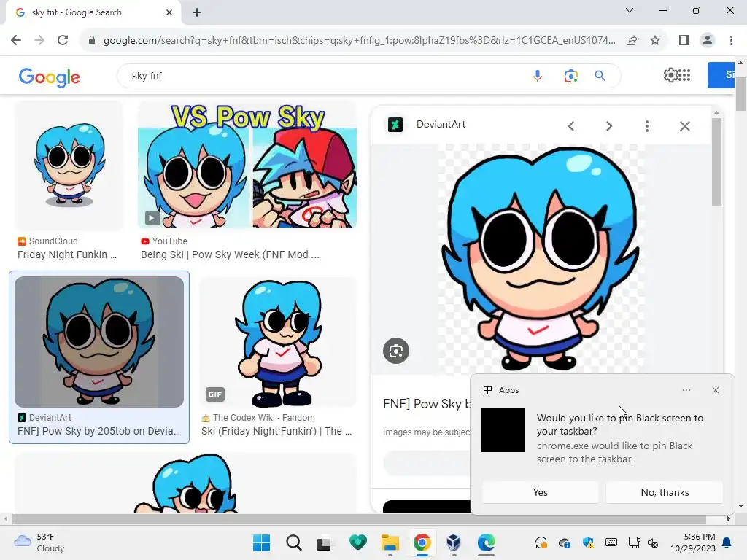Go back using the browser back arrow
The height and width of the screenshot is (560, 747).
pyautogui.click(x=16, y=40)
